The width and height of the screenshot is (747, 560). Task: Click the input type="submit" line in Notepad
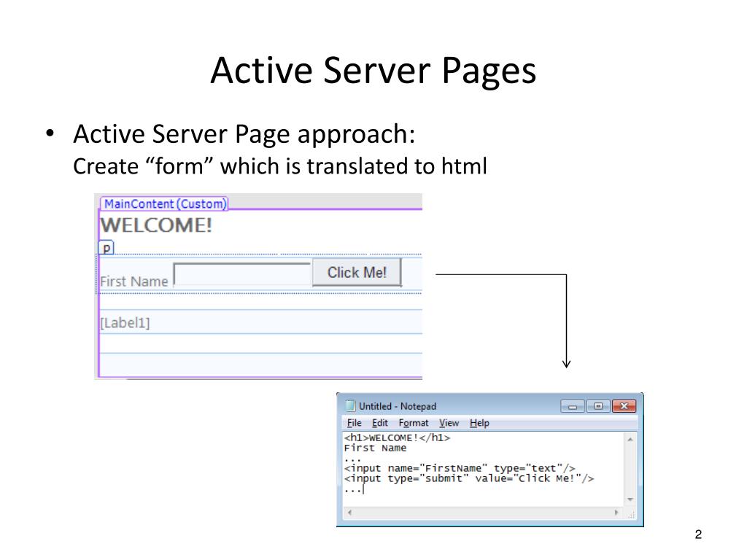point(469,478)
